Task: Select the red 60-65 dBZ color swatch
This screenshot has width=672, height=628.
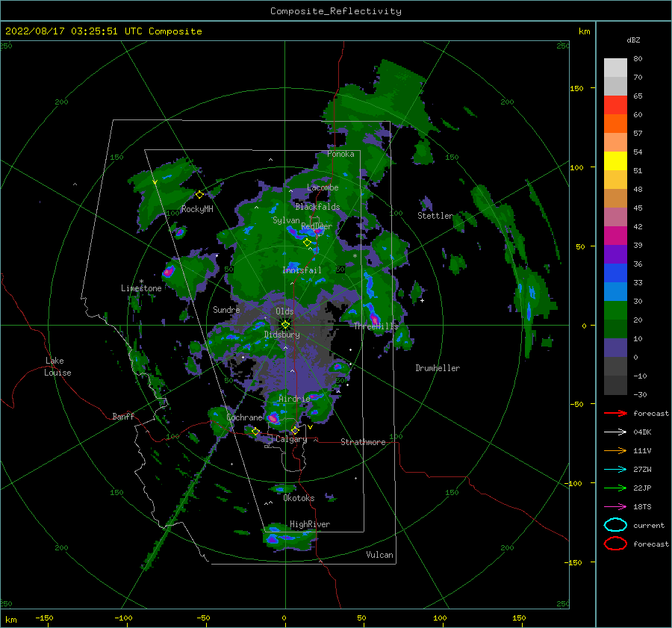Action: 615,105
